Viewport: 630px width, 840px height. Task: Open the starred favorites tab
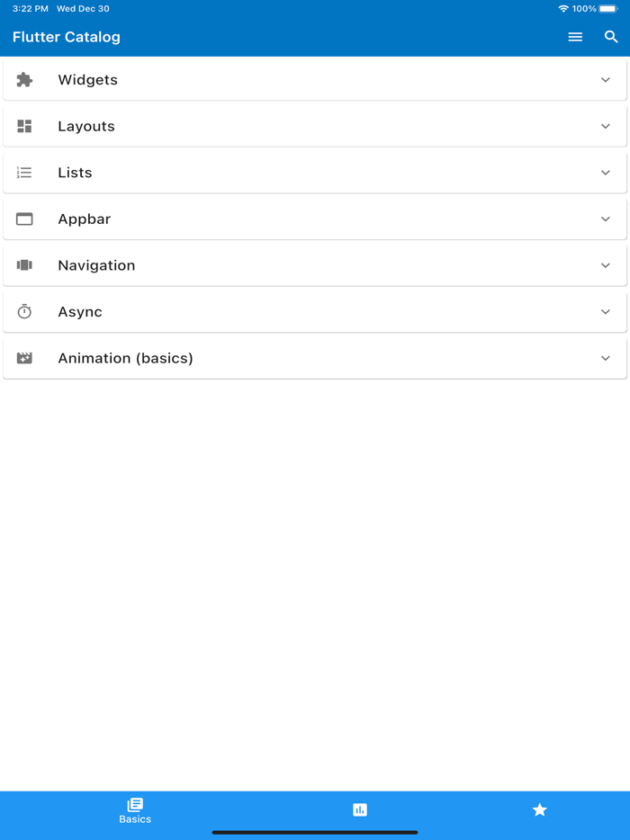(540, 809)
